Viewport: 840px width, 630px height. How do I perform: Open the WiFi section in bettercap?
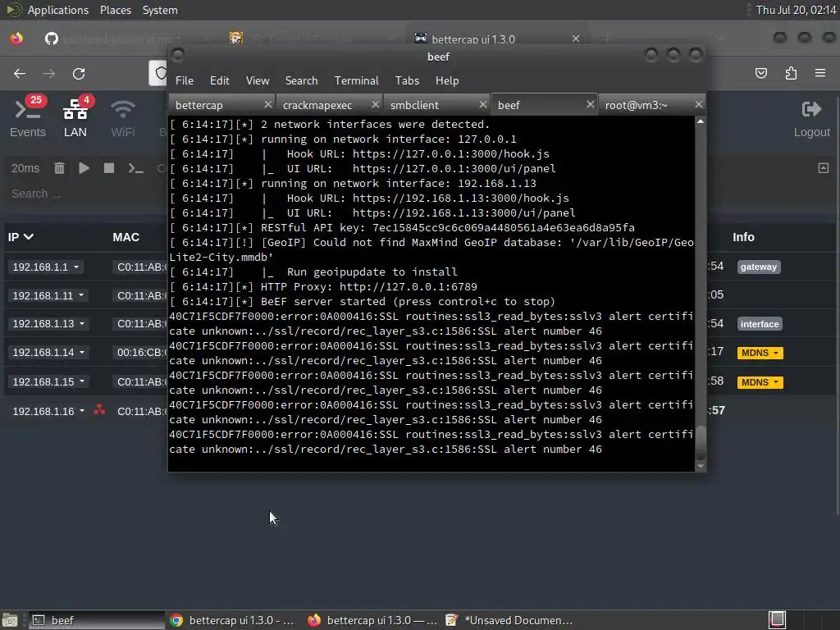click(123, 118)
